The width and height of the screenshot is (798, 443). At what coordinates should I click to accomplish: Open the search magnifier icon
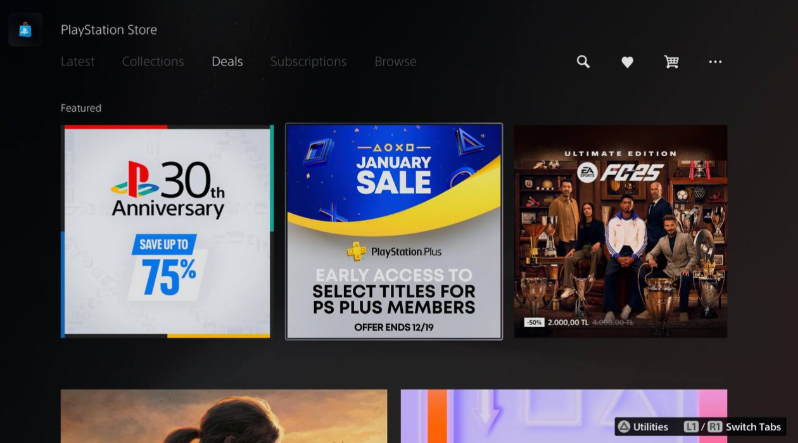(583, 62)
